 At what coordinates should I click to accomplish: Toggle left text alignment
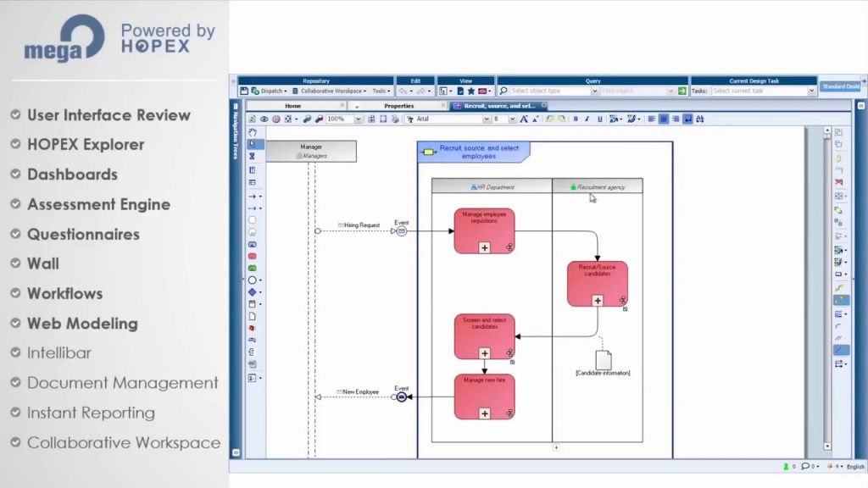(652, 119)
